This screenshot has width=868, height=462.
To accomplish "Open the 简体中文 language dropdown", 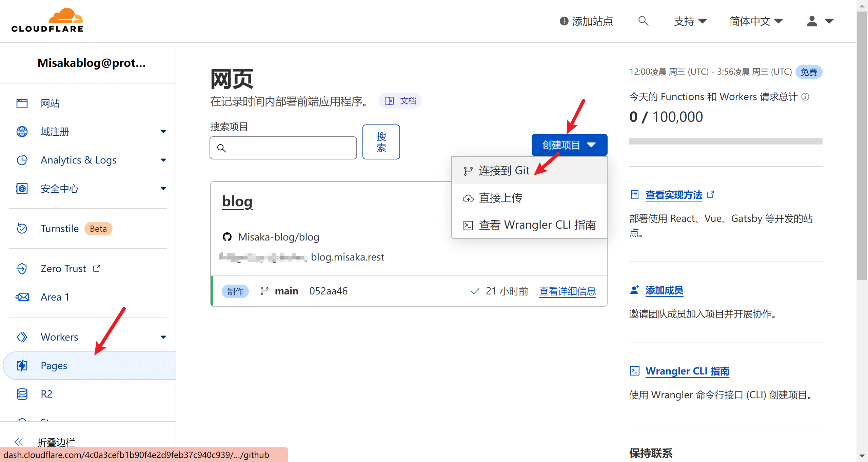I will (756, 21).
